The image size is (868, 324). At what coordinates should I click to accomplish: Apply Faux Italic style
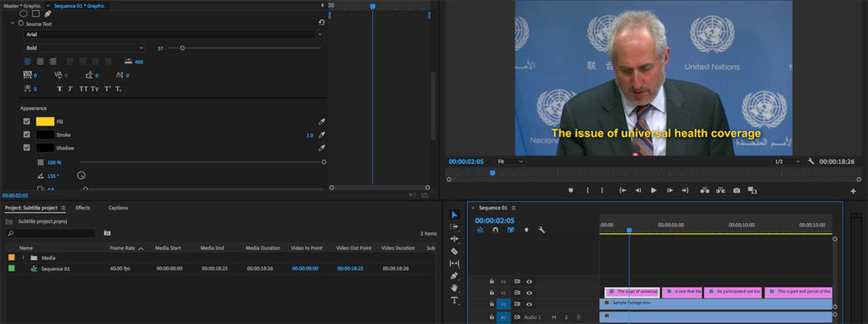[x=70, y=88]
